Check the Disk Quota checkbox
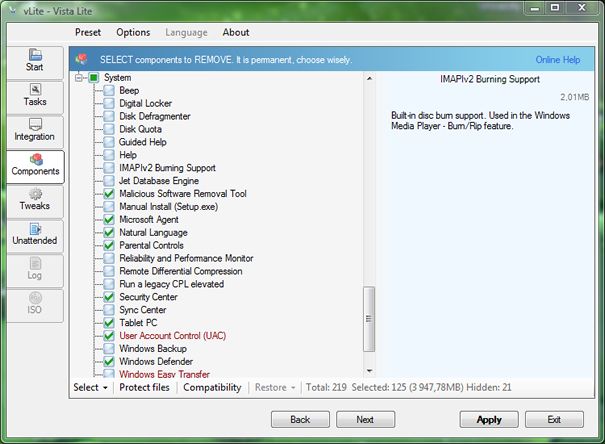This screenshot has height=444, width=605. point(109,129)
